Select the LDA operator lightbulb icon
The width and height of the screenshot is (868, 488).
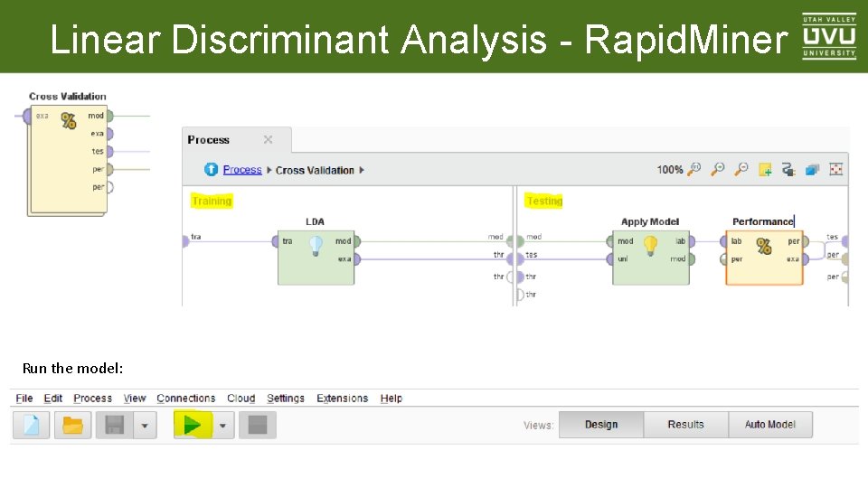pyautogui.click(x=316, y=245)
